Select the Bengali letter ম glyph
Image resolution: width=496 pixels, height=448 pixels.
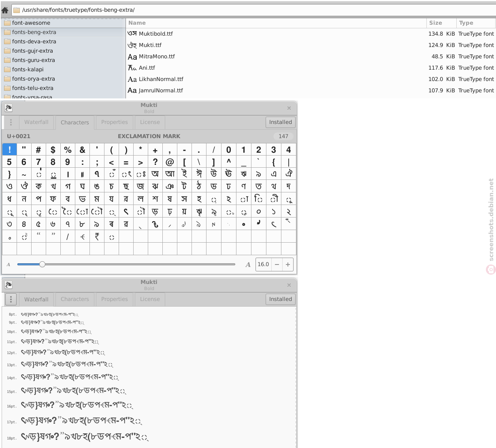(x=97, y=199)
